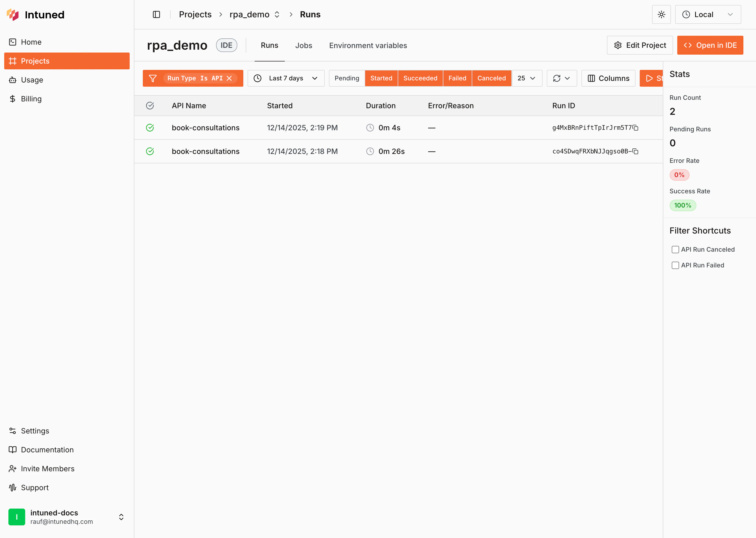
Task: Check the API Run Canceled shortcut
Action: point(675,250)
